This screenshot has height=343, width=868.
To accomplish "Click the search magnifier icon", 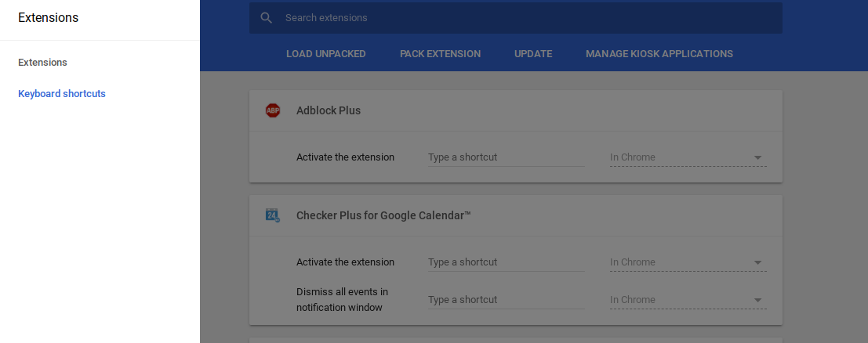I will click(267, 18).
